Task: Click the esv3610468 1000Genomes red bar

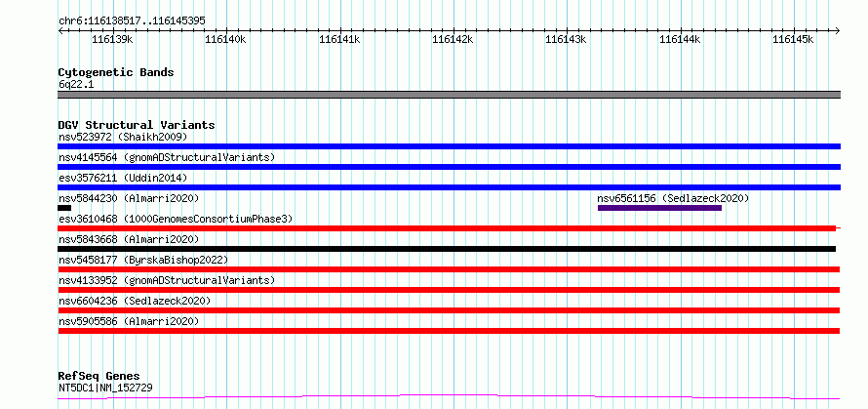Action: (447, 228)
